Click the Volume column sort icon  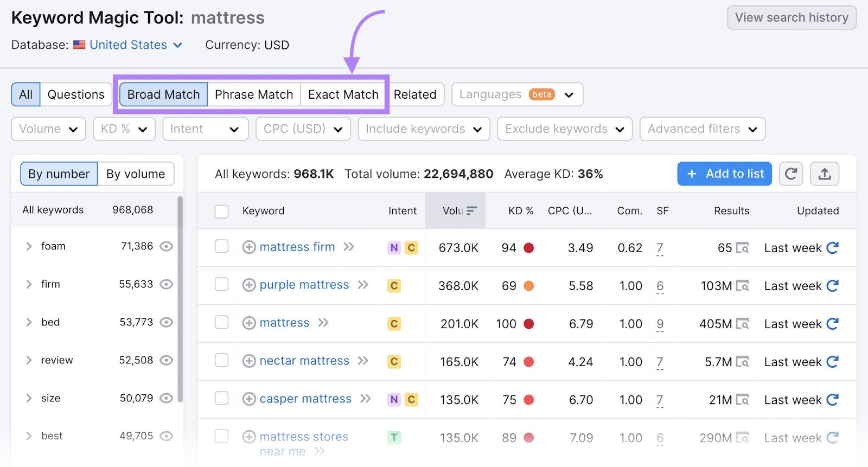point(471,211)
